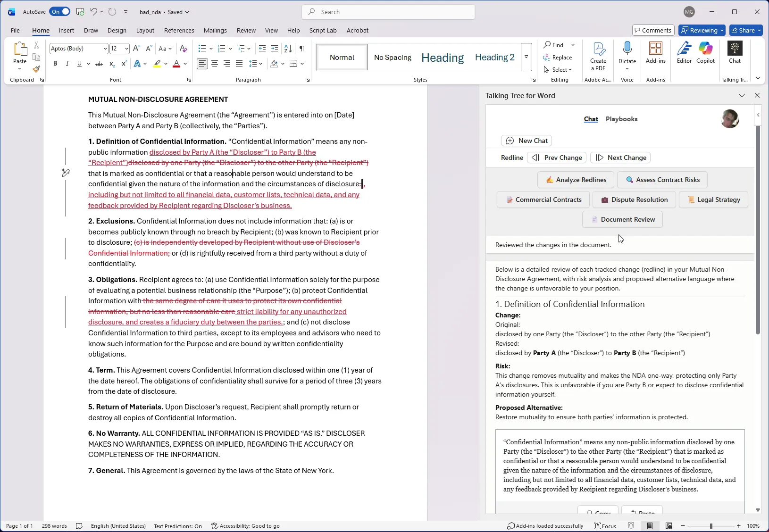Click the Talking Tree pane scrollbar
This screenshot has height=532, width=769.
coord(758,230)
